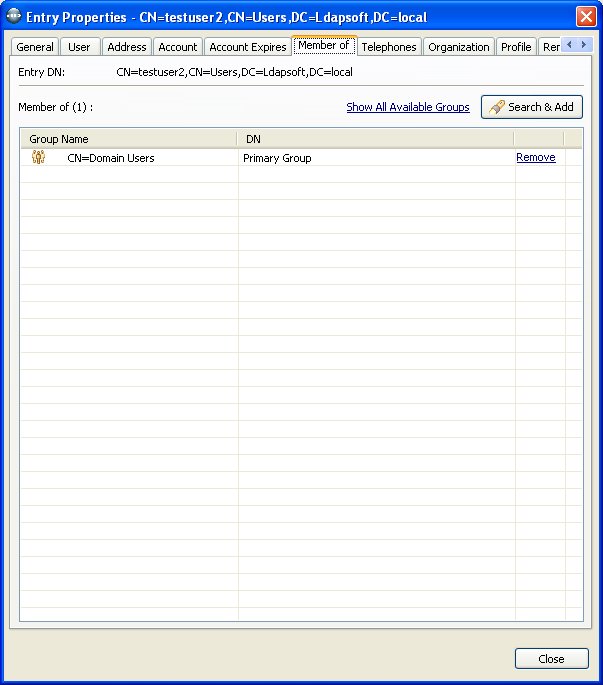Open the User tab
This screenshot has height=685, width=603.
point(79,47)
